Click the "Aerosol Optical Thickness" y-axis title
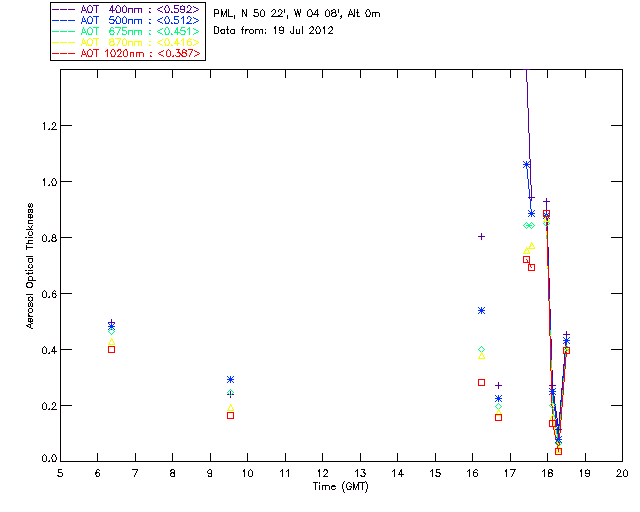 point(30,266)
